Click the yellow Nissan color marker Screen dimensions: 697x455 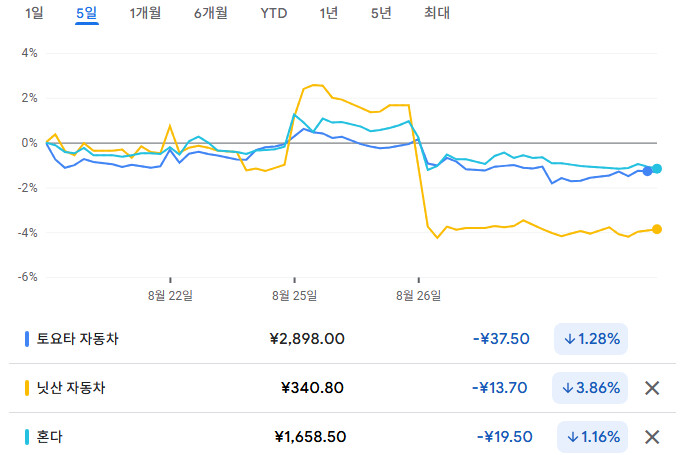click(27, 388)
